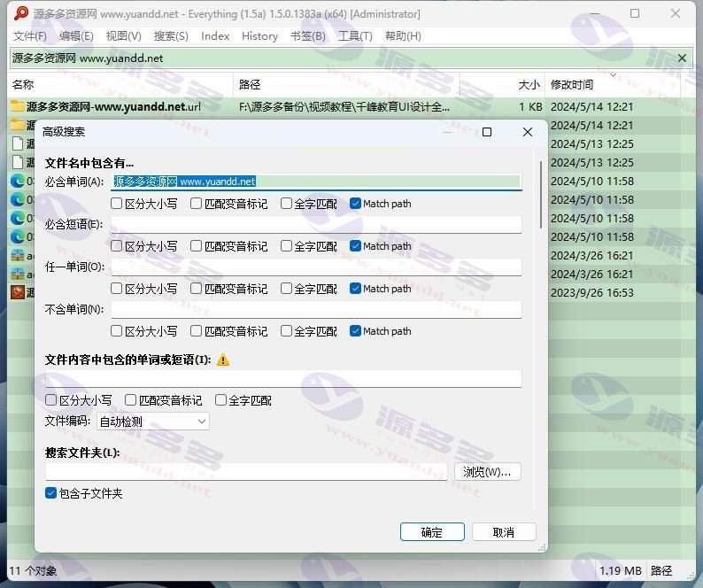Click the 1.19 MB status bar text
Image resolution: width=703 pixels, height=588 pixels.
(620, 570)
